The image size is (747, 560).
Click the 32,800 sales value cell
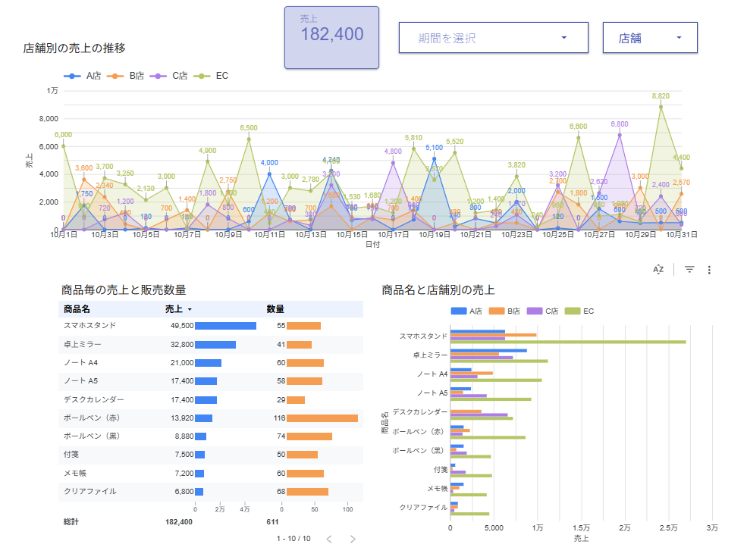(x=182, y=344)
